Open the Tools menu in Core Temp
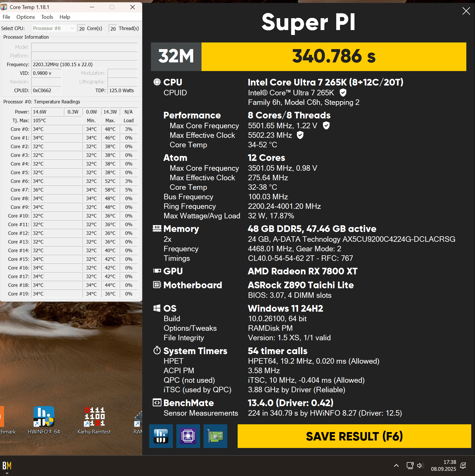Screen dimensions: 475x476 [47, 17]
